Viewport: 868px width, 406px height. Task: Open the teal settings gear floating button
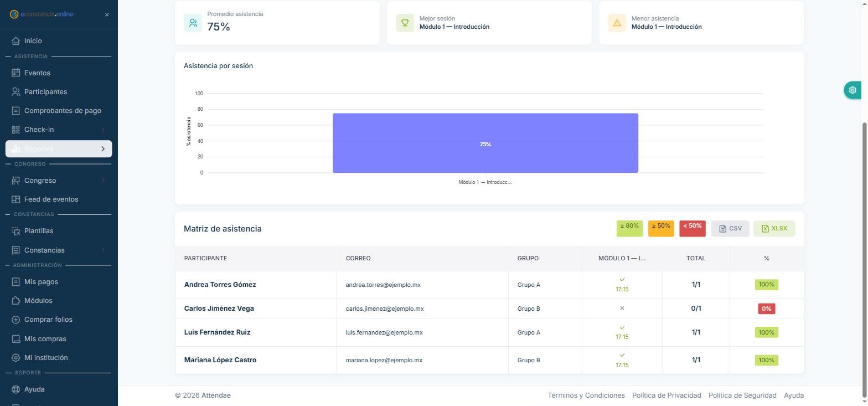point(852,90)
